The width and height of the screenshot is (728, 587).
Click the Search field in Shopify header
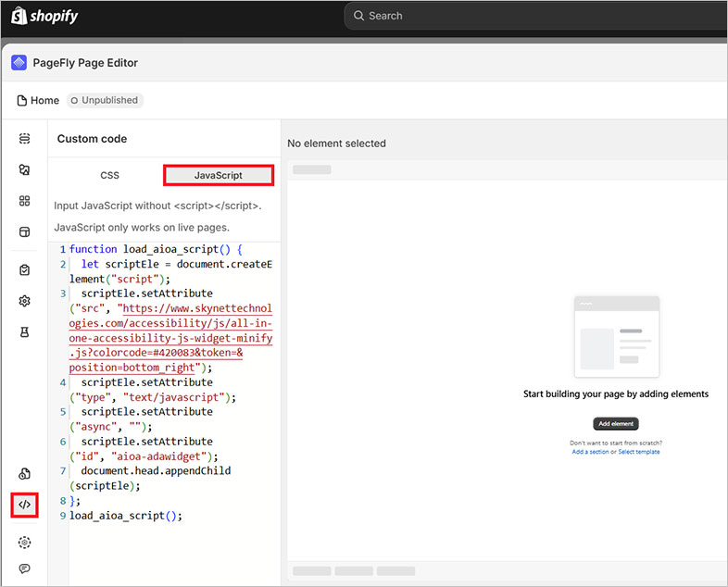(x=535, y=16)
